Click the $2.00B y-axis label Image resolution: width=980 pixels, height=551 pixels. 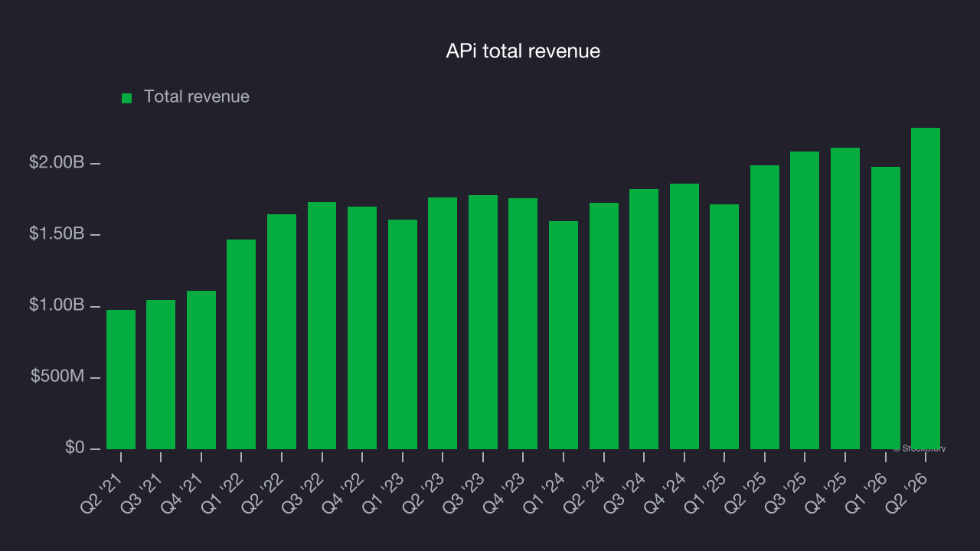click(57, 163)
